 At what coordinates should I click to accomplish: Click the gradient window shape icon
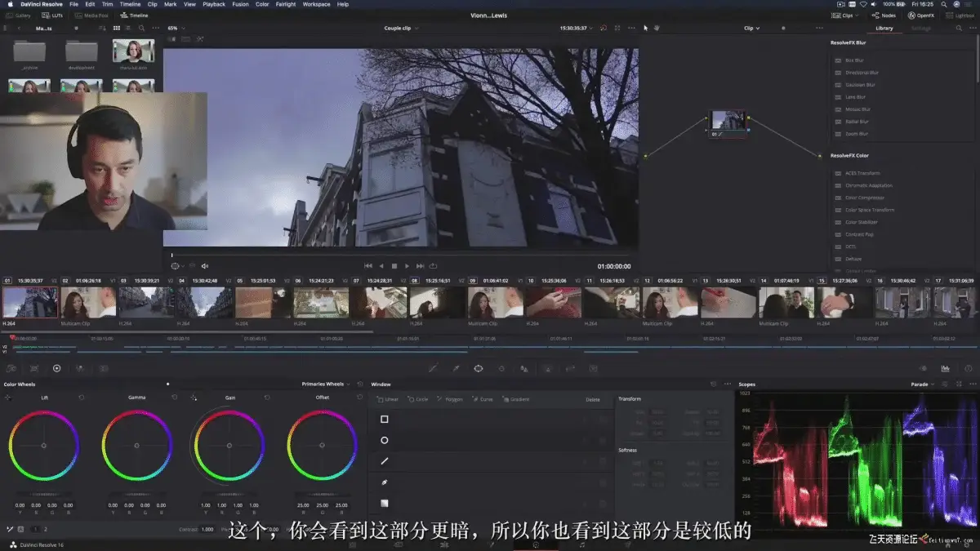[x=385, y=504]
